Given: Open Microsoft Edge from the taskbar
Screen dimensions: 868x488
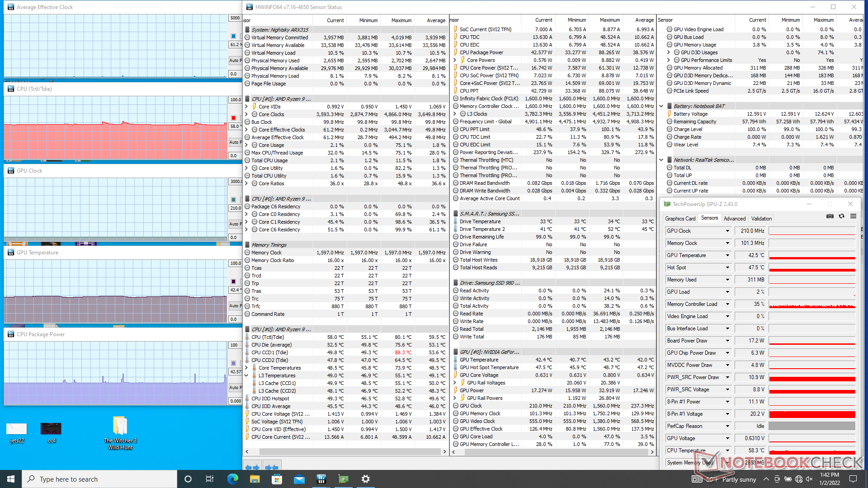Looking at the screenshot, I should click(232, 479).
